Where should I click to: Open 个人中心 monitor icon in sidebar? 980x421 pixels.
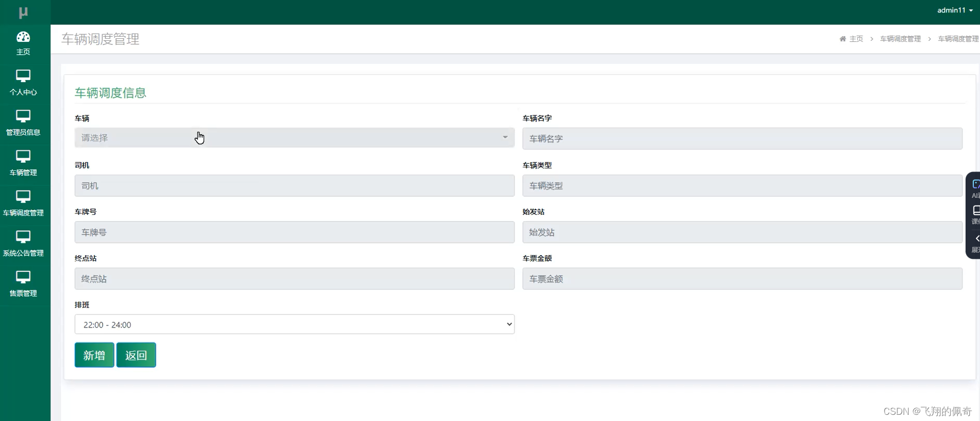23,76
